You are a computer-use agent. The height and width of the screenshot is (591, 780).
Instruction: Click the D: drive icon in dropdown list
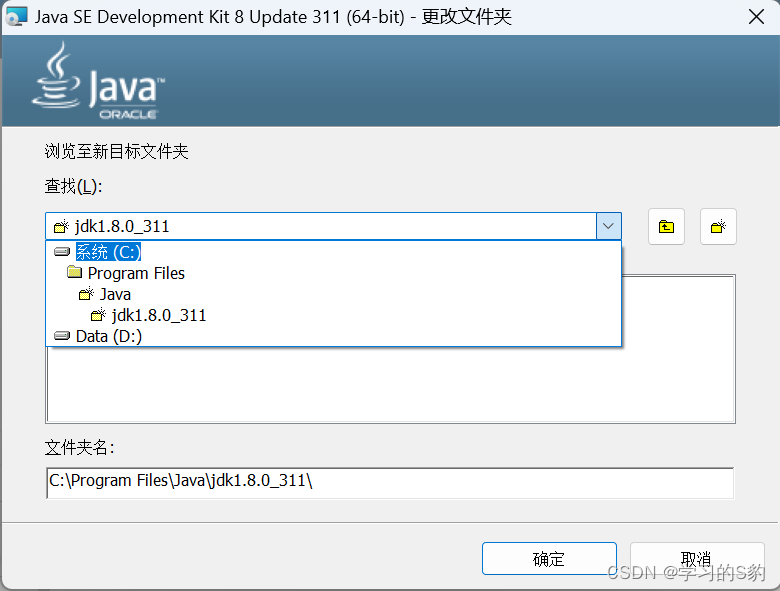point(62,337)
